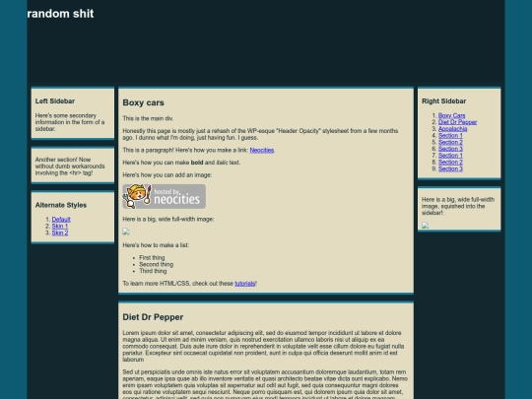
Task: Switch to Skin 1 style
Action: click(60, 227)
